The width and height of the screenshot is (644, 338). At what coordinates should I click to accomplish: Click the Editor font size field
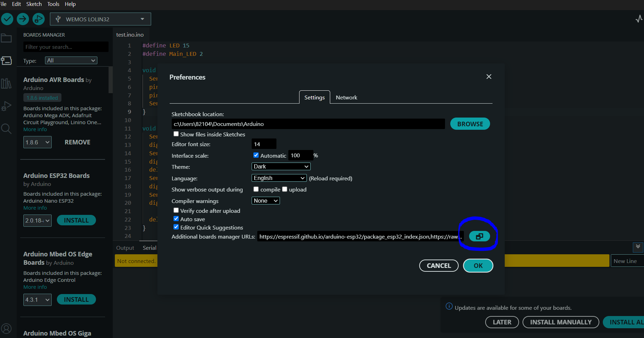click(x=264, y=144)
